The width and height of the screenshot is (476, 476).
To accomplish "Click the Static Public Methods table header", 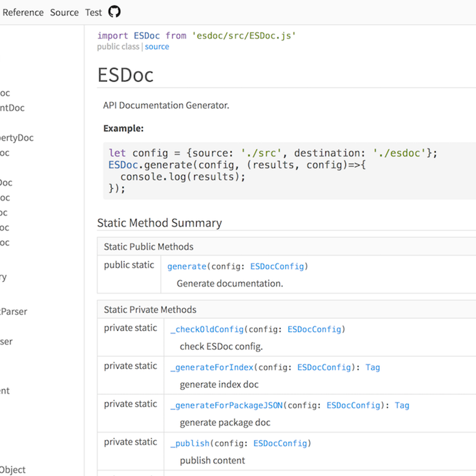I will (x=148, y=247).
